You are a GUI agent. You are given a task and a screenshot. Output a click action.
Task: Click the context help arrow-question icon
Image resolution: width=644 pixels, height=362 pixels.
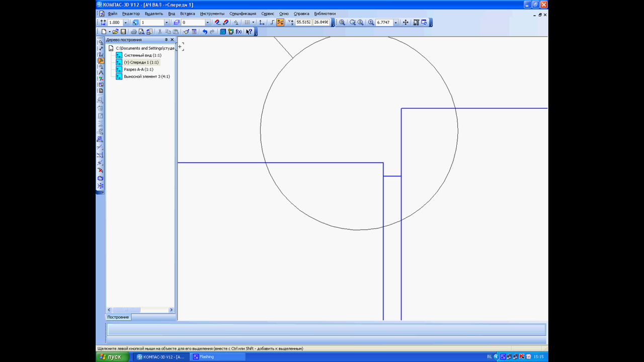[249, 32]
